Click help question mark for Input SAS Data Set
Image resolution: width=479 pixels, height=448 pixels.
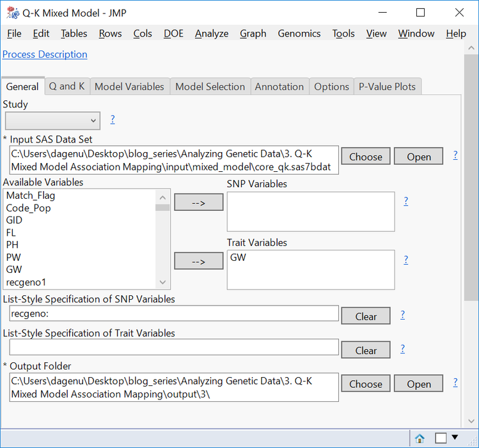click(455, 155)
